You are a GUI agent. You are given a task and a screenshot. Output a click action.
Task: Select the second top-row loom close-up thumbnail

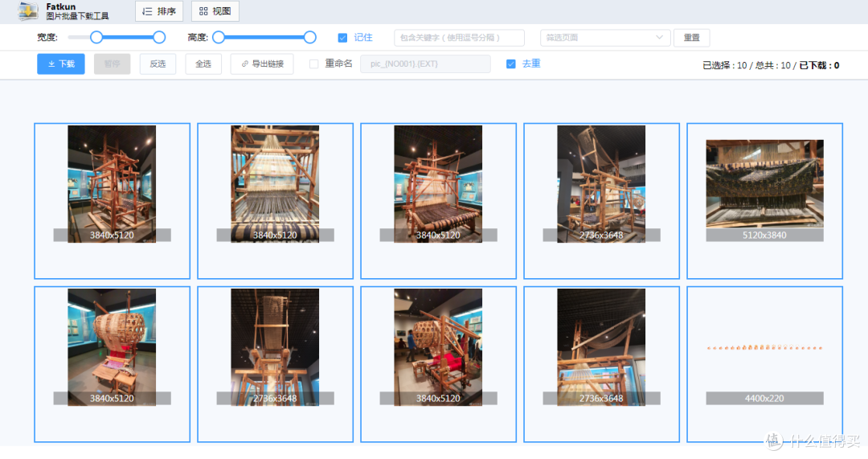pos(275,184)
